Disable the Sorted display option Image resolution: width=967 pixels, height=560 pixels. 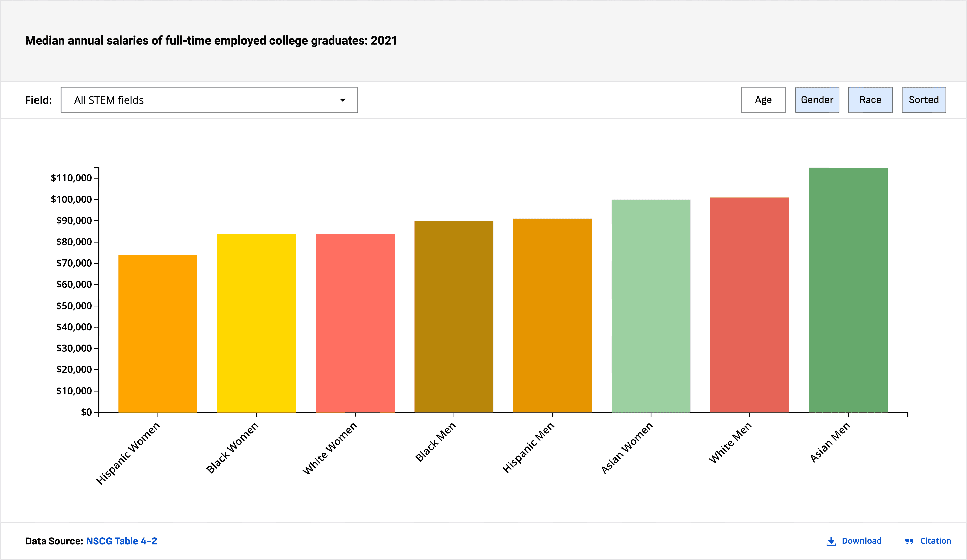[924, 100]
